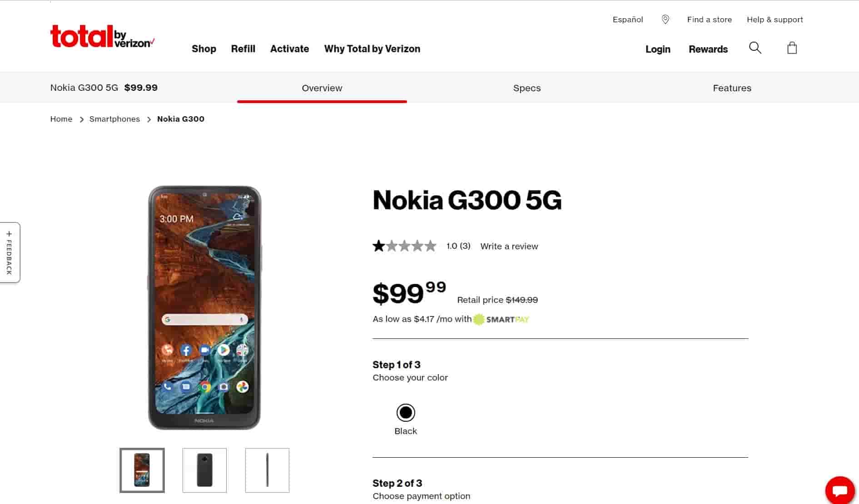The height and width of the screenshot is (504, 859).
Task: Click the store location pin icon
Action: tap(665, 20)
